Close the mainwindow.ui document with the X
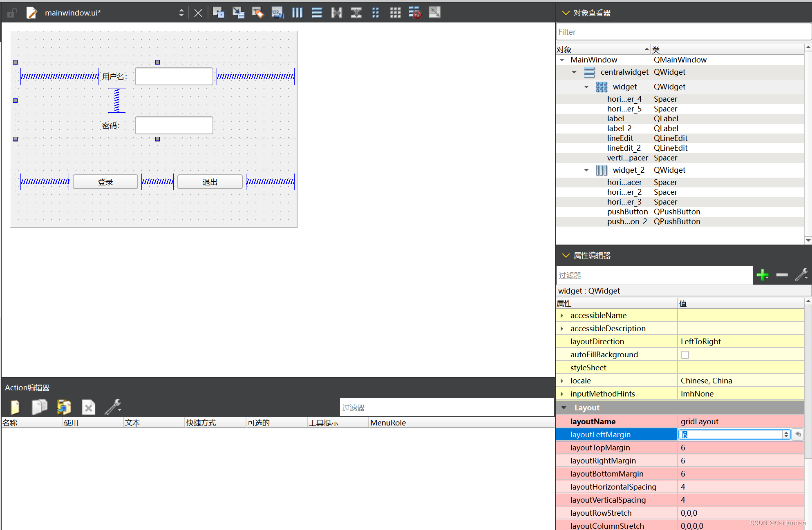 coord(198,13)
